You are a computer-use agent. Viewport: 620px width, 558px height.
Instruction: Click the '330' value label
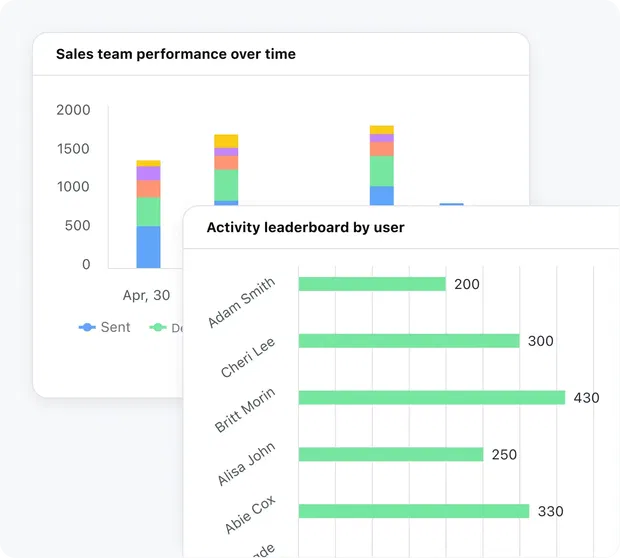pyautogui.click(x=550, y=511)
